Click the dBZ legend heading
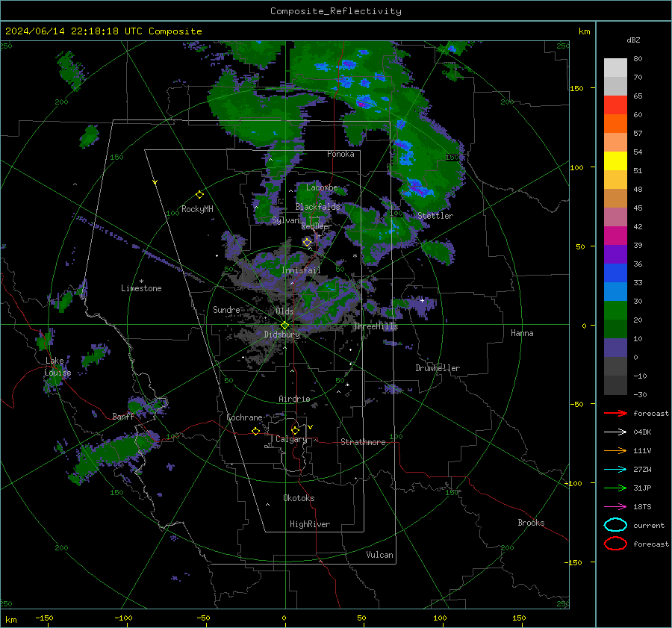This screenshot has width=672, height=628. tap(633, 40)
